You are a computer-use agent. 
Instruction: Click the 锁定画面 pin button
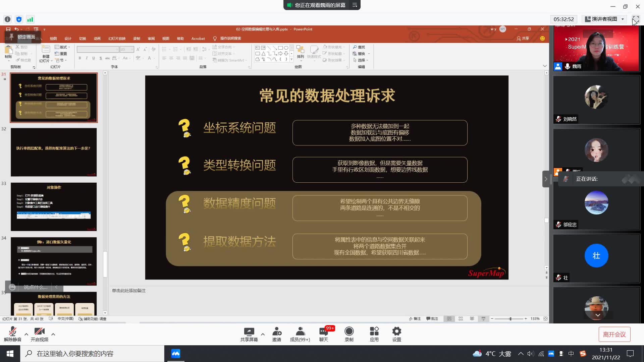22,37
